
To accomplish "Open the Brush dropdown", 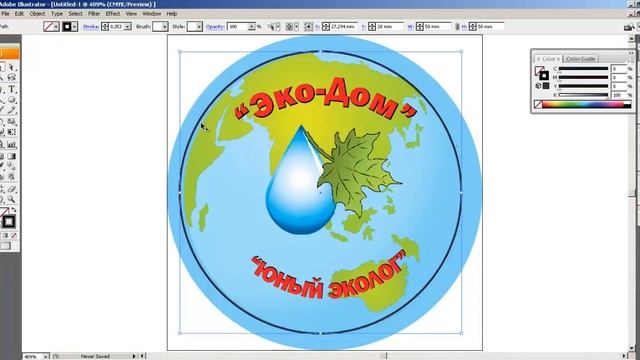I will (x=164, y=27).
